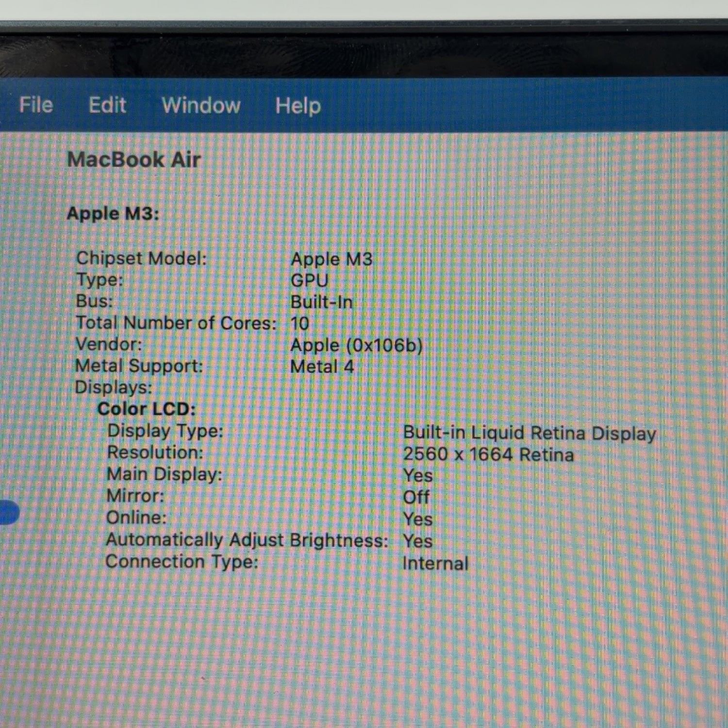Select the bold "Apple M3:" section heading

coord(113,214)
